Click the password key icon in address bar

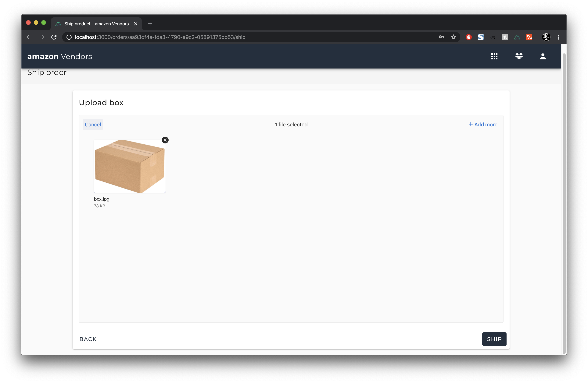(441, 37)
